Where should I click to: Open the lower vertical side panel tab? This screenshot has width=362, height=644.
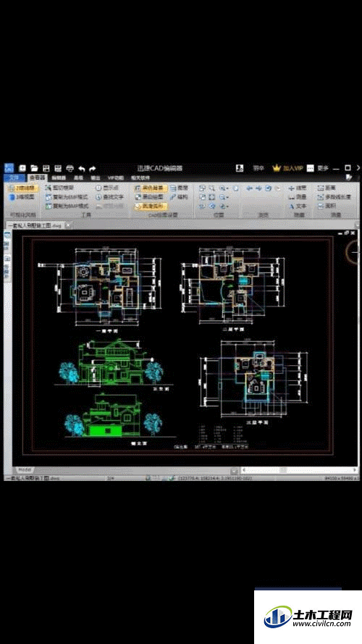[7, 268]
